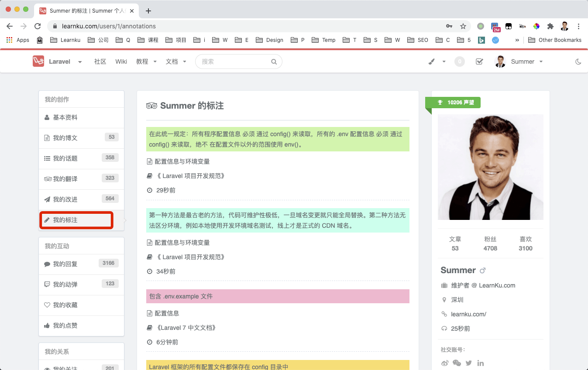Select 我的翻译 in the sidebar
The image size is (588, 370).
click(81, 179)
